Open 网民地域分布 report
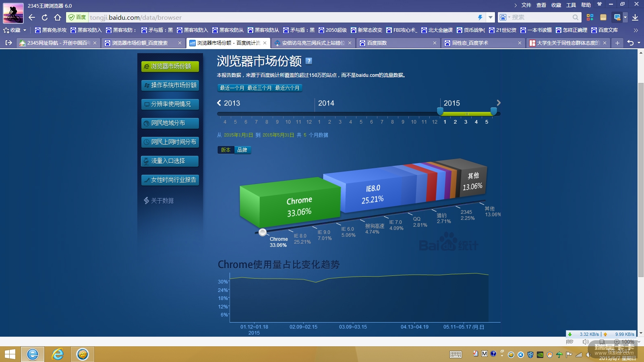The height and width of the screenshot is (362, 644). point(170,123)
